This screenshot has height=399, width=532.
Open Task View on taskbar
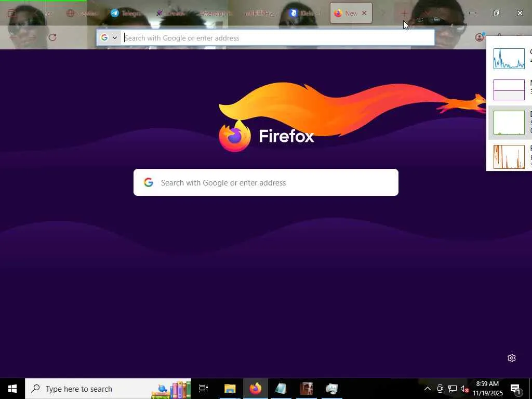point(204,389)
